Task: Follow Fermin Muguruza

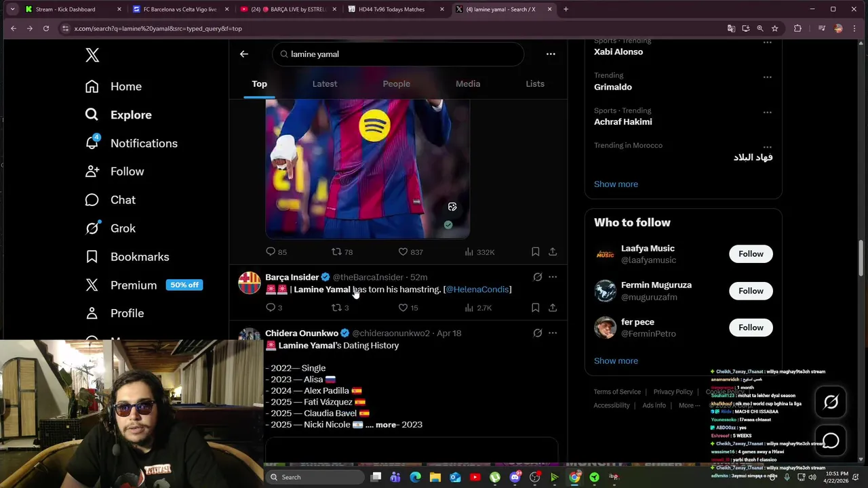Action: [x=751, y=291]
